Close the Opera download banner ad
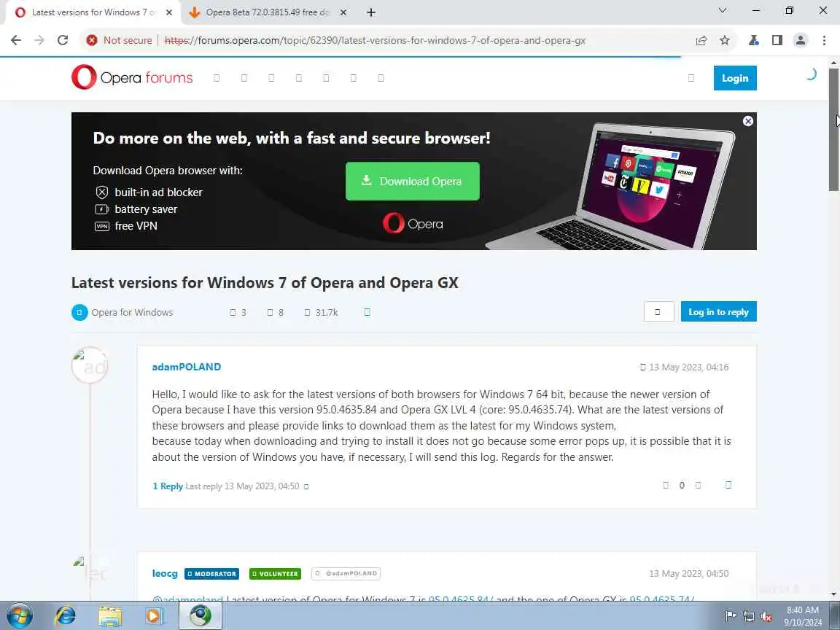This screenshot has height=630, width=840. [748, 121]
